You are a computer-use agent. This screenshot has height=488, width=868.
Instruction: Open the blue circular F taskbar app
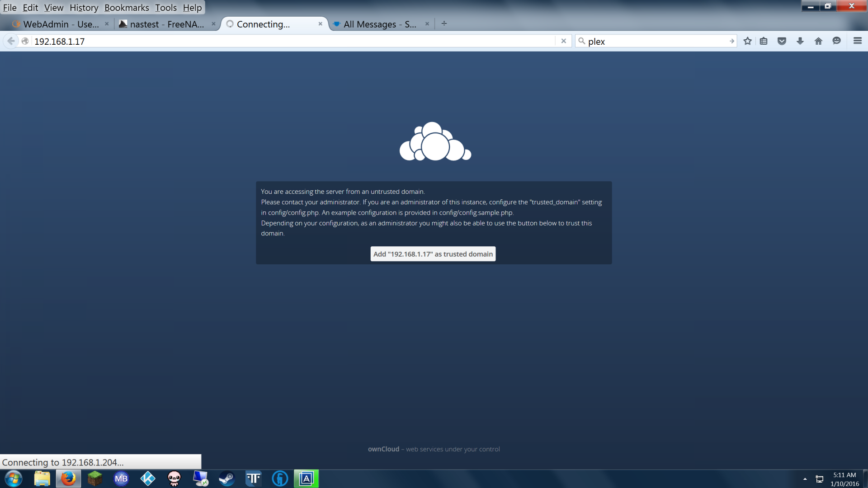280,479
